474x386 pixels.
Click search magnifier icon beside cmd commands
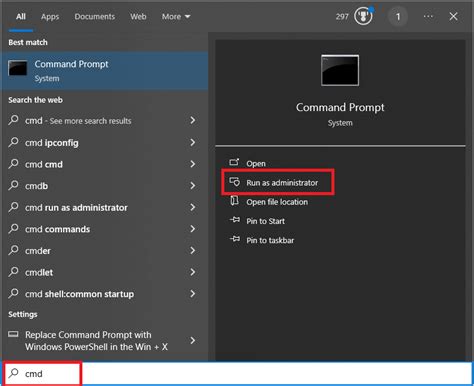(13, 228)
